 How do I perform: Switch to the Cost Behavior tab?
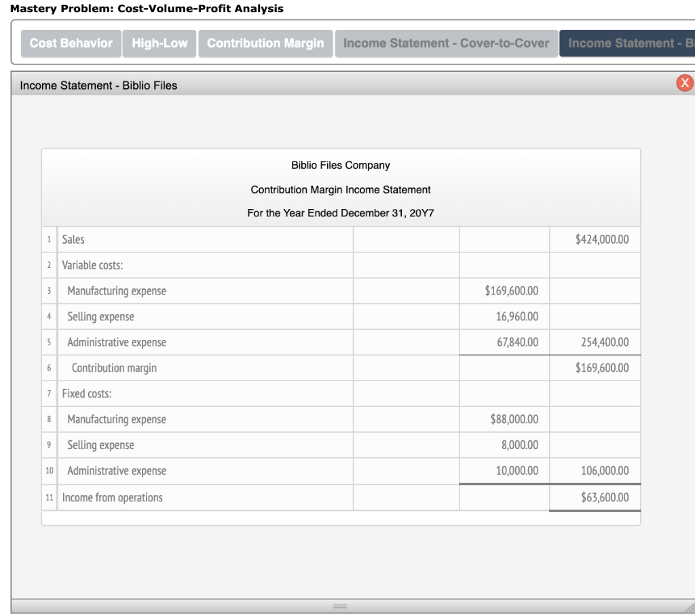click(x=71, y=43)
